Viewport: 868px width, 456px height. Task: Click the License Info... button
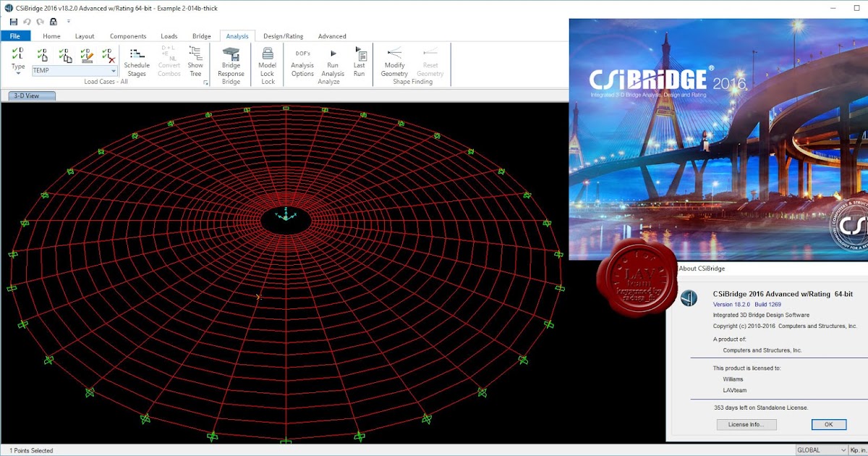pyautogui.click(x=746, y=424)
